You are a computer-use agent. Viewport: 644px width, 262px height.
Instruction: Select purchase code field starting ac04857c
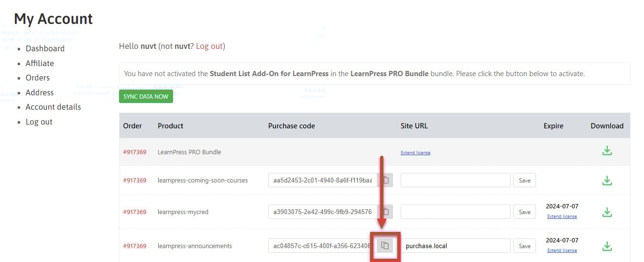(x=323, y=246)
